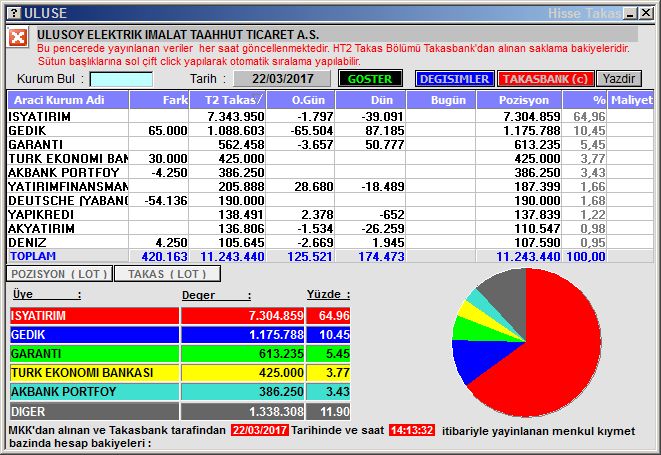Select the ISYATIRIM row in the table
Viewport: 661px width, 455px height.
(x=330, y=116)
